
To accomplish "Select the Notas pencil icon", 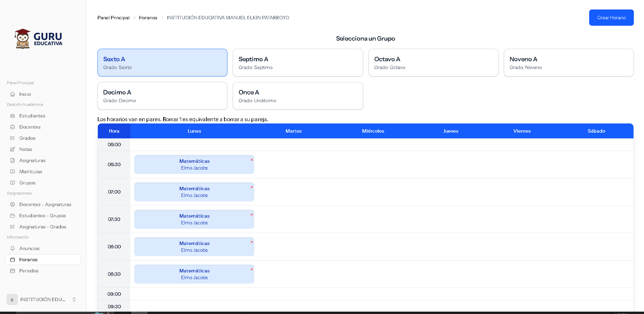I will pyautogui.click(x=13, y=149).
